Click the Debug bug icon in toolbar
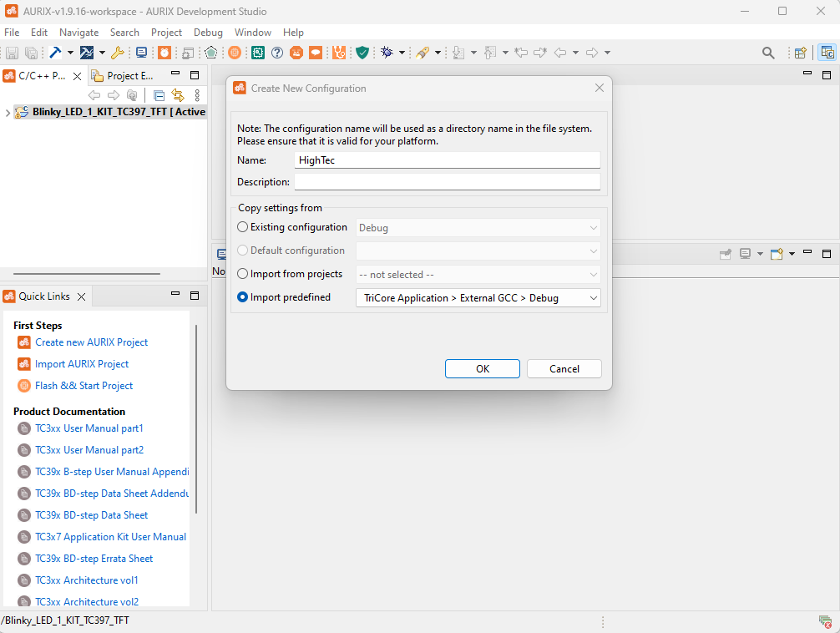This screenshot has height=633, width=840. point(387,53)
